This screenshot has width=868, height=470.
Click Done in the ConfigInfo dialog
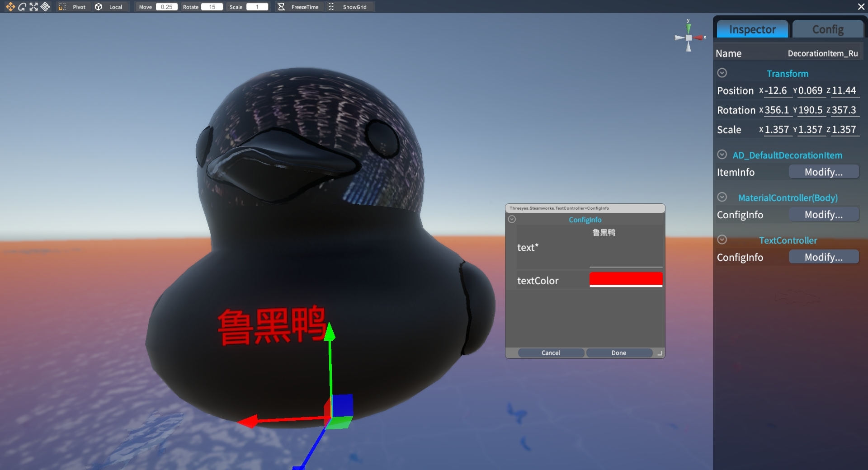click(619, 353)
